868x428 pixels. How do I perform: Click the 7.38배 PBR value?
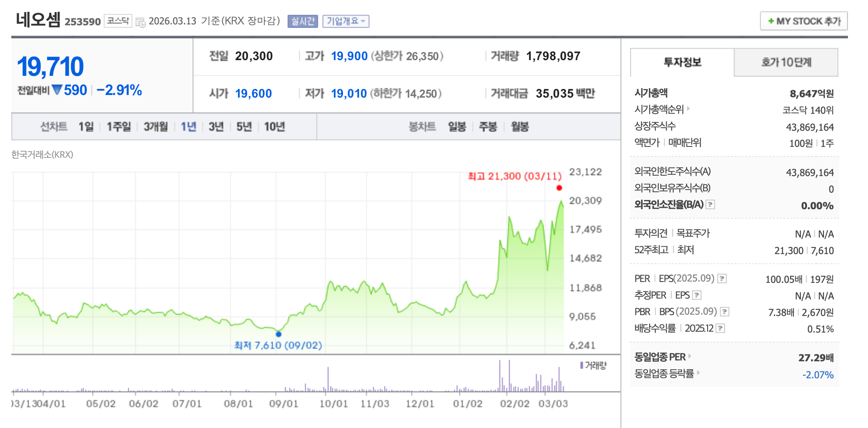[781, 313]
